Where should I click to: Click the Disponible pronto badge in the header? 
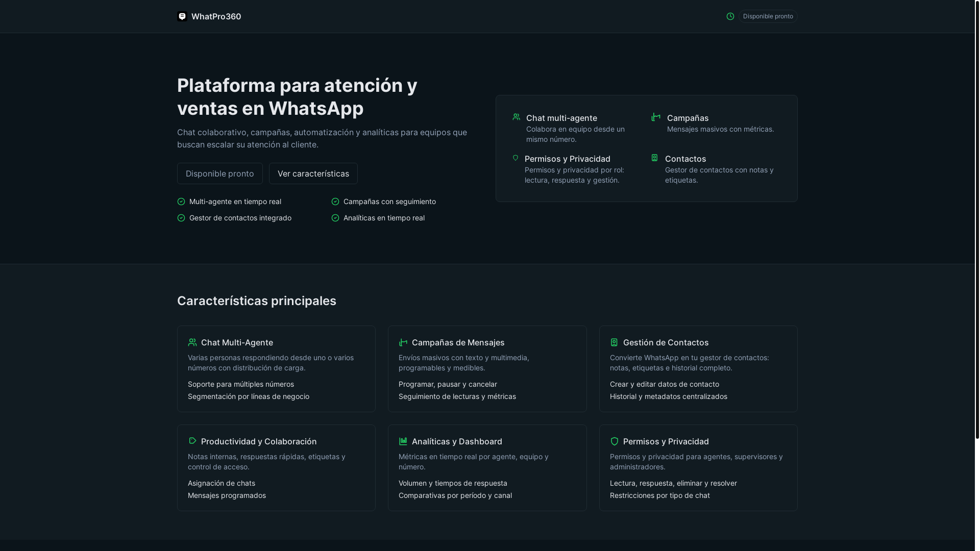(768, 16)
